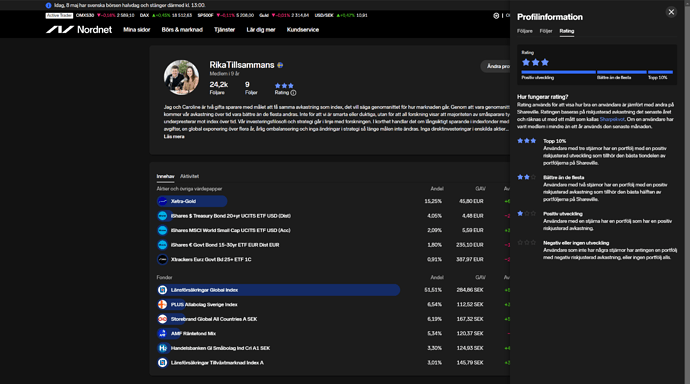This screenshot has height=384, width=690.
Task: Open Börs & marknad menu
Action: [182, 30]
